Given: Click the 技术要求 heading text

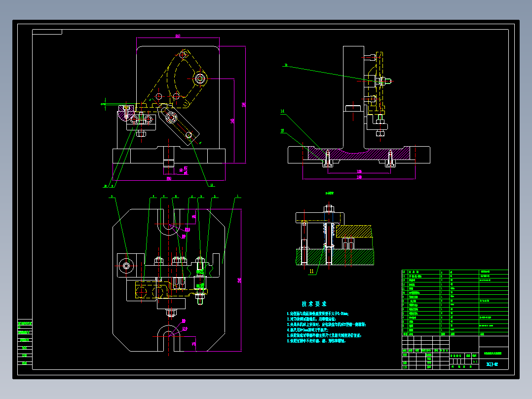Looking at the screenshot, I should coord(314,304).
